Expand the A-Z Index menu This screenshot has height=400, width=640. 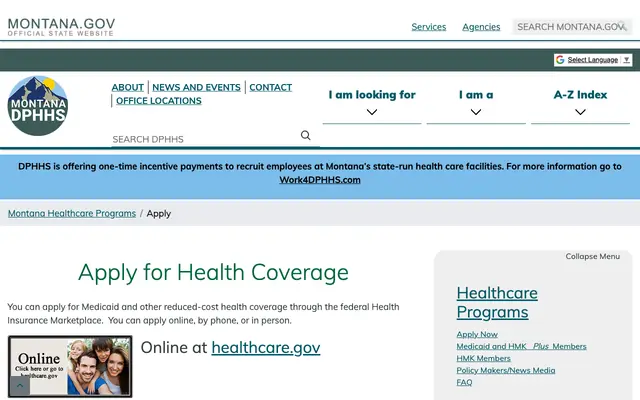(580, 102)
